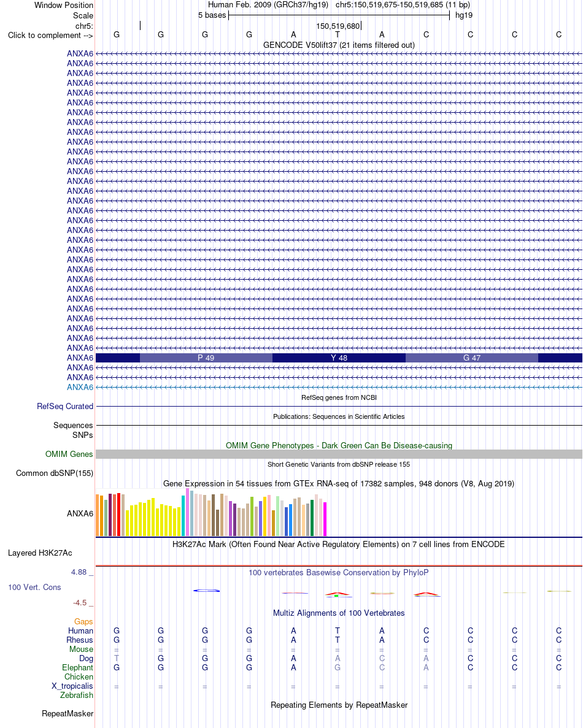Click the 'Click to complement -->' label
Image resolution: width=583 pixels, height=728 pixels.
click(50, 36)
